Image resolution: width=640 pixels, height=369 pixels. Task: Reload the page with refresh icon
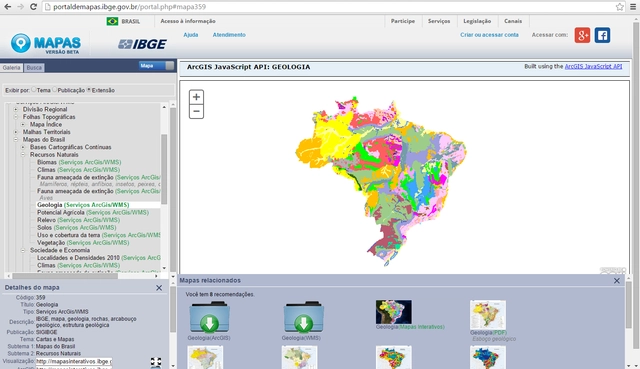point(33,7)
